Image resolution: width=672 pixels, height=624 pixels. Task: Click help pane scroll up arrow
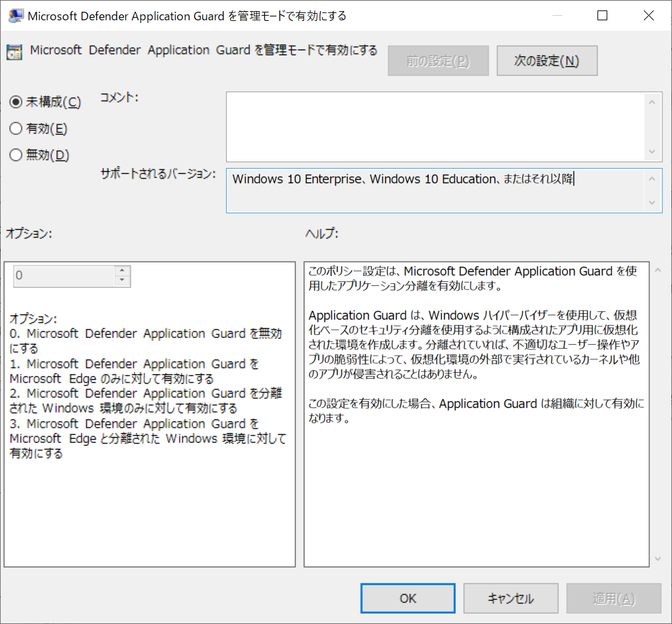click(658, 270)
